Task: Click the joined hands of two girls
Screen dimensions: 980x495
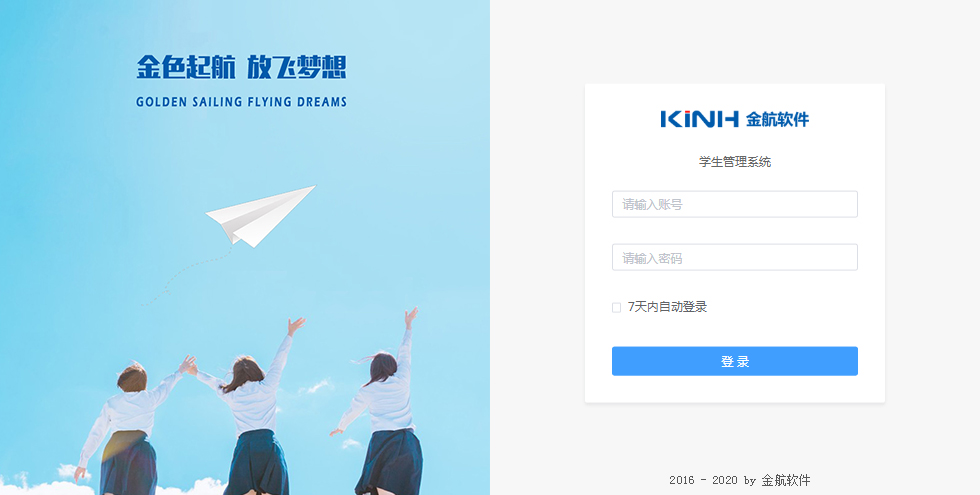Action: click(189, 364)
